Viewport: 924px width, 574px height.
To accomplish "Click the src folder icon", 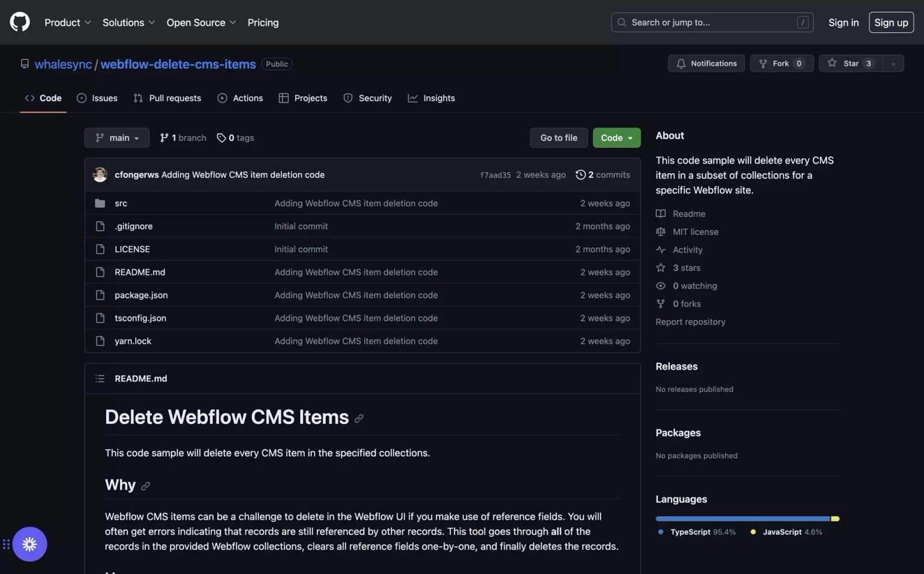I will pyautogui.click(x=100, y=203).
